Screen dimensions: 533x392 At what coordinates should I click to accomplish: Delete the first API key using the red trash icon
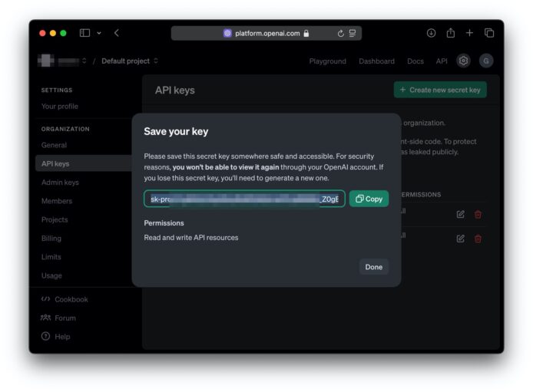[x=478, y=214]
